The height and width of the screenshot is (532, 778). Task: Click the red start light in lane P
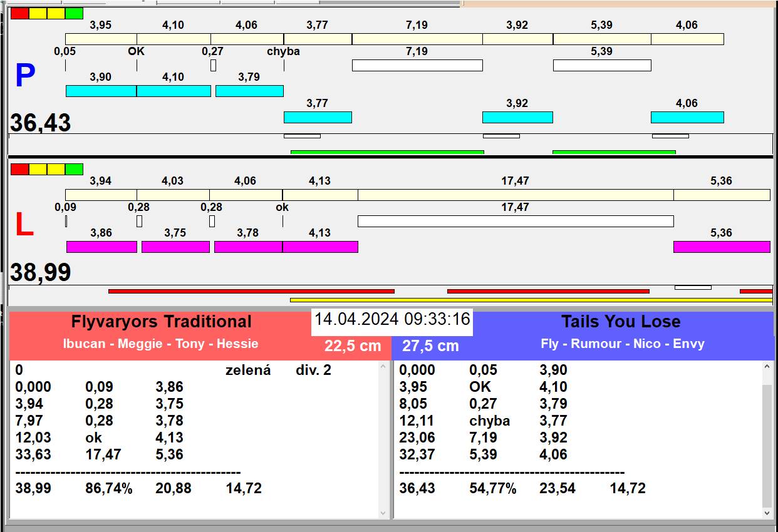pos(19,13)
